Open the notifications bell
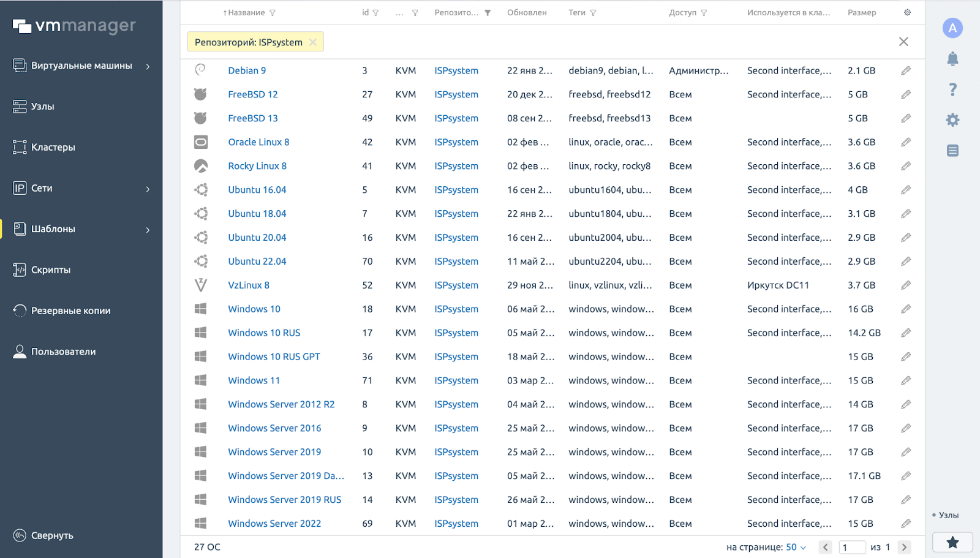980x558 pixels. tap(952, 59)
